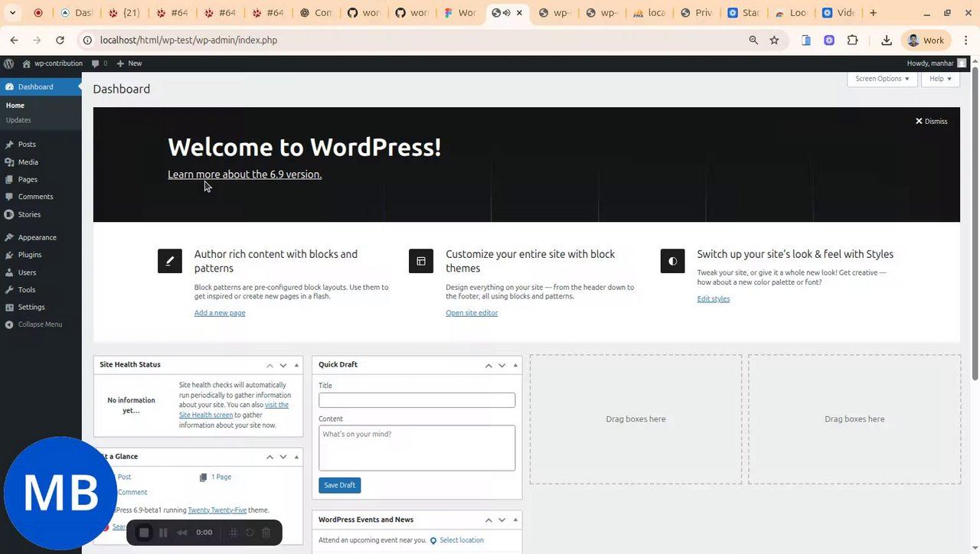This screenshot has height=554, width=980.
Task: Move At a Glance box up
Action: [269, 457]
